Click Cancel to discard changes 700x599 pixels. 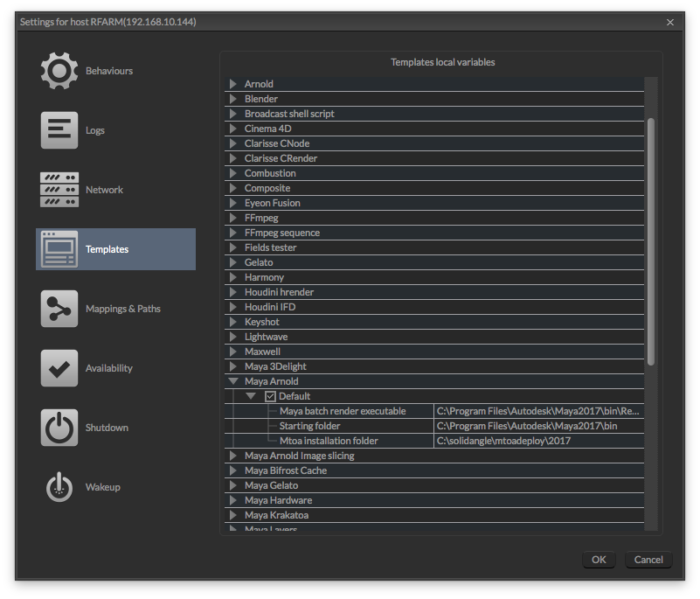tap(648, 560)
